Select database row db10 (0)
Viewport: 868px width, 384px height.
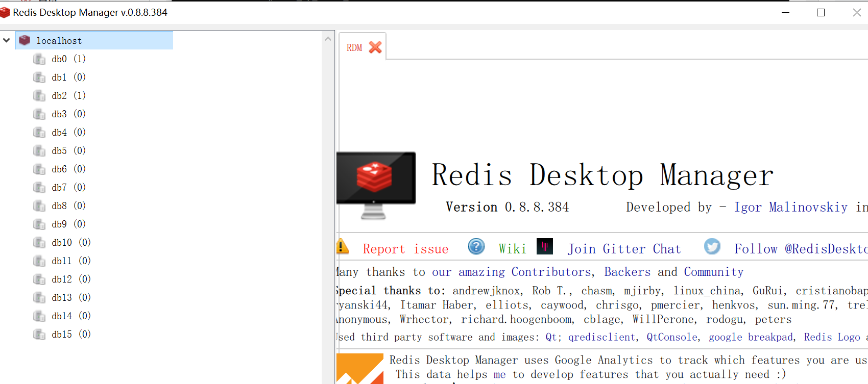[71, 242]
